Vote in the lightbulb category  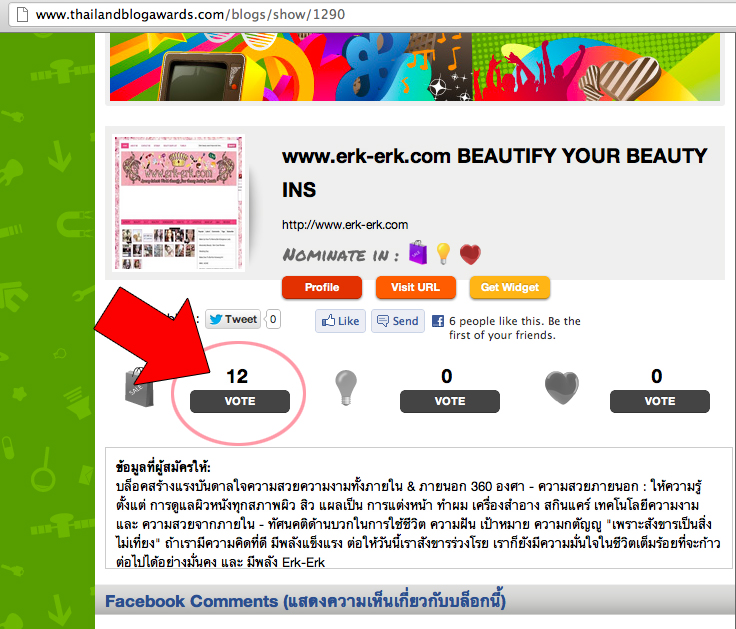coord(450,401)
